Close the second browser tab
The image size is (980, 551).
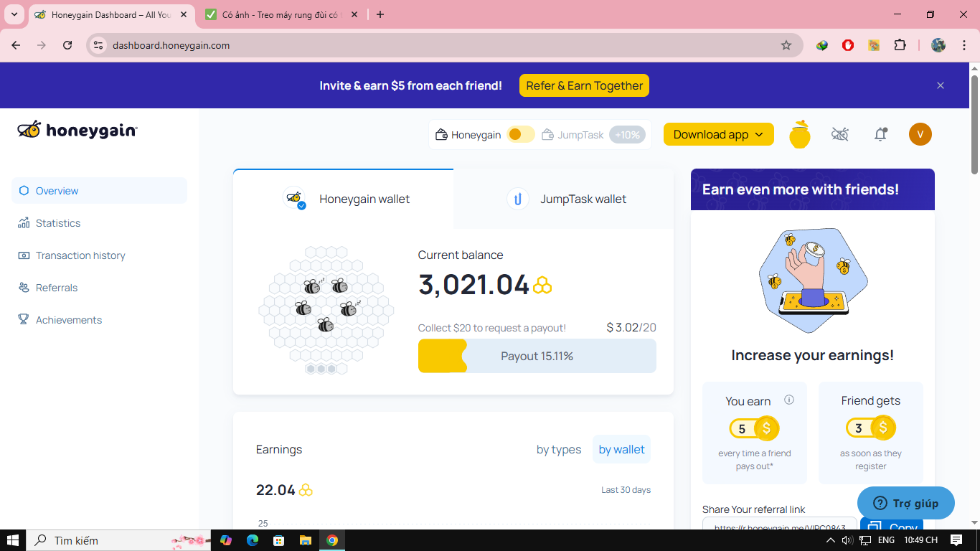[356, 14]
